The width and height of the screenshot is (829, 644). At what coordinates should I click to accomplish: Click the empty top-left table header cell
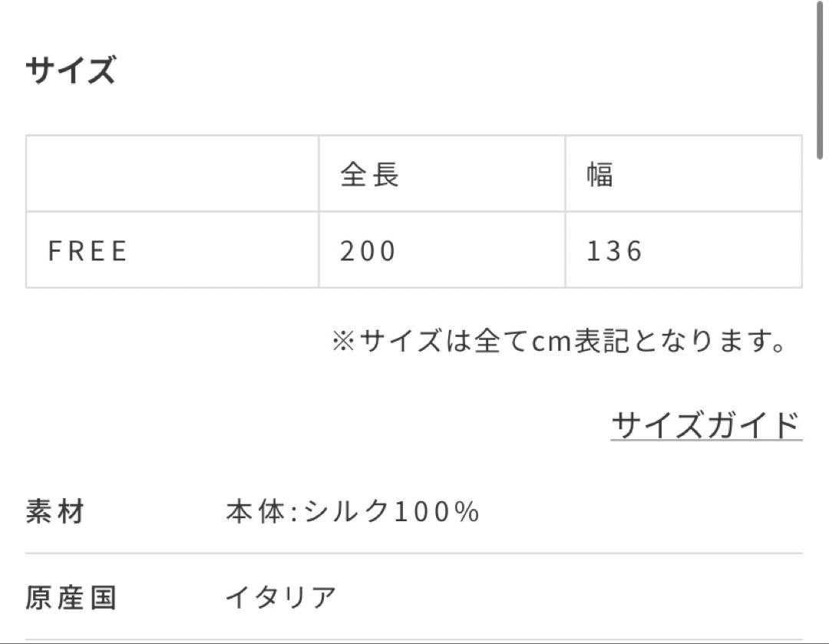point(173,173)
